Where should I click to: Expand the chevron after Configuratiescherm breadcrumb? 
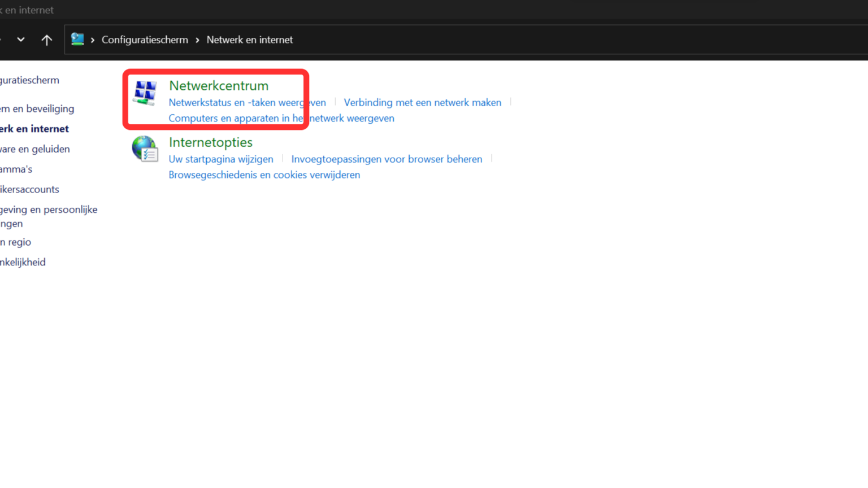(197, 40)
